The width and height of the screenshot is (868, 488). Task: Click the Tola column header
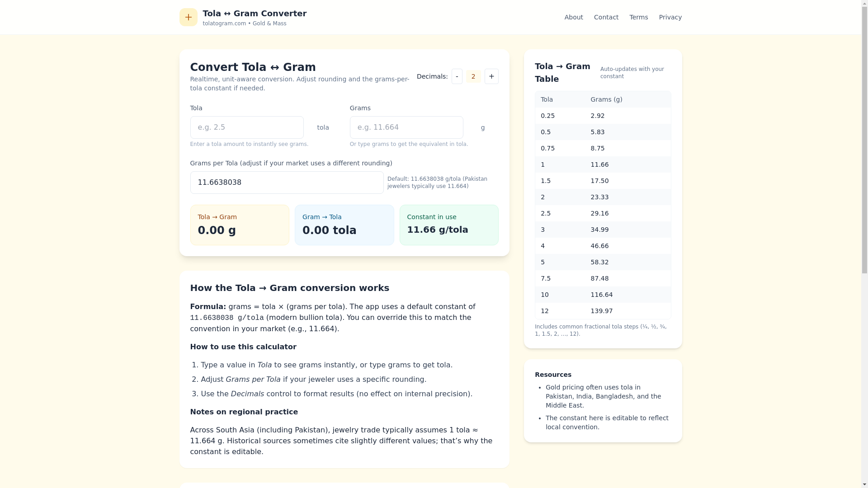tap(547, 99)
